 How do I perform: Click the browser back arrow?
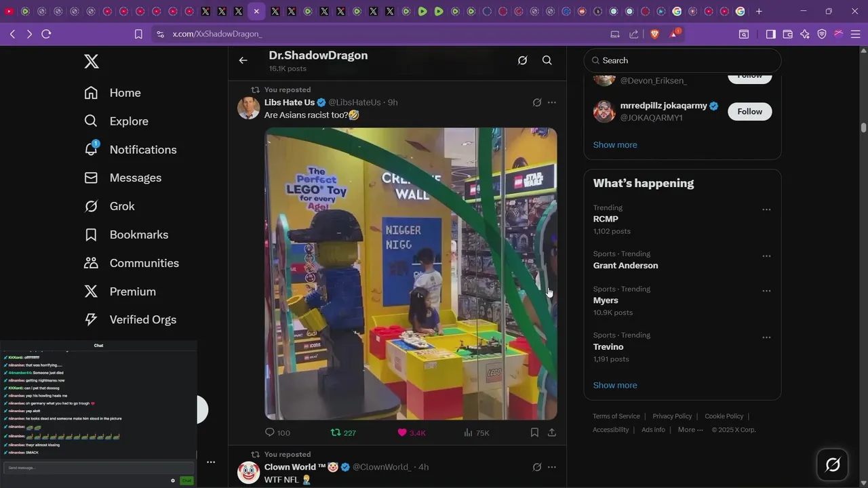coord(12,34)
